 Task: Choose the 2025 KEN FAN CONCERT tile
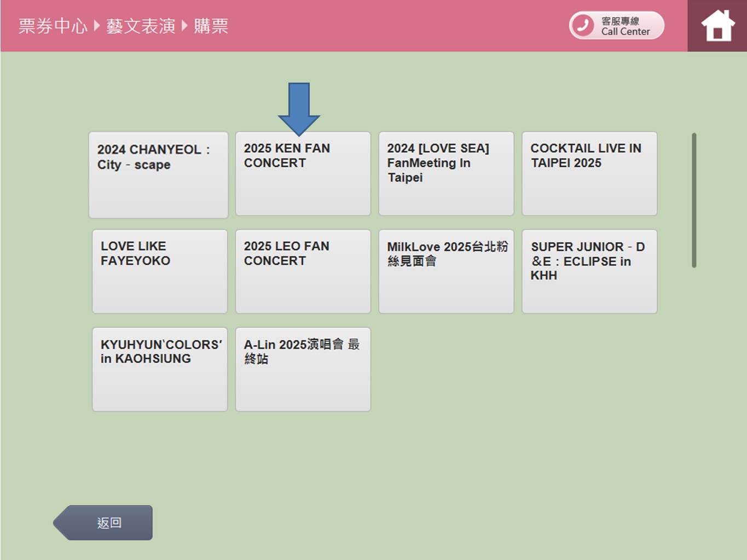tap(303, 174)
